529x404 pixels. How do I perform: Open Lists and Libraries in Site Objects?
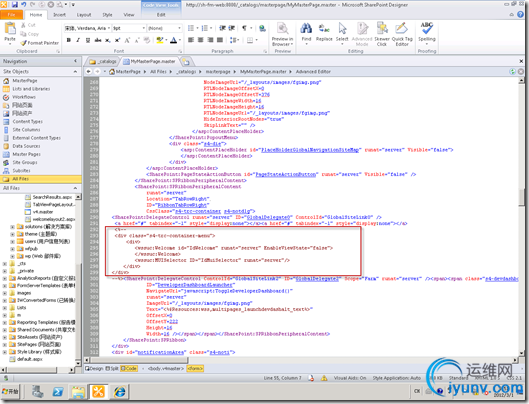pyautogui.click(x=31, y=89)
